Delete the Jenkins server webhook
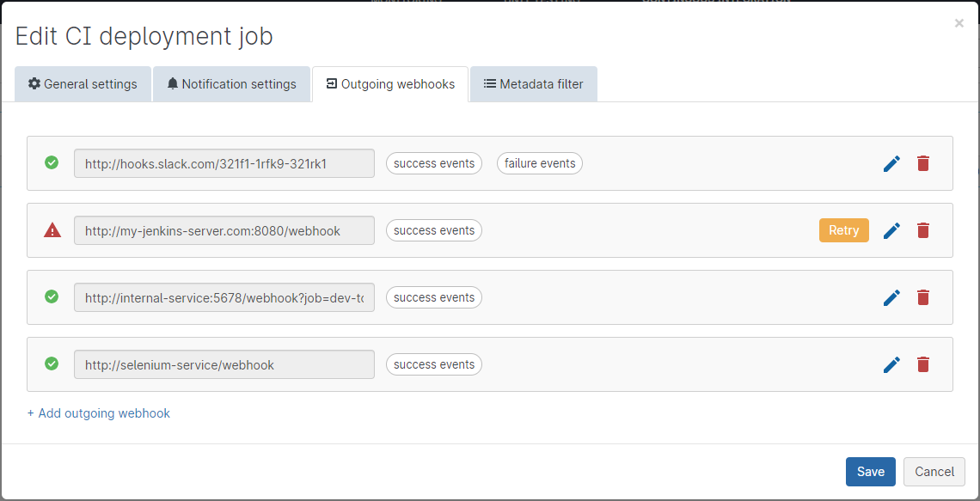This screenshot has width=980, height=501. (923, 230)
